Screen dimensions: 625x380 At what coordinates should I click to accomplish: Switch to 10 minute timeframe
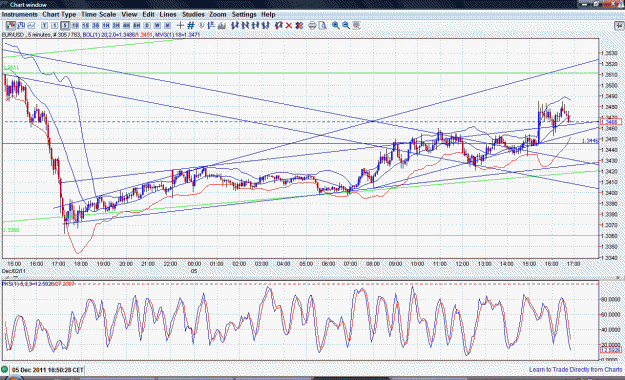click(75, 26)
